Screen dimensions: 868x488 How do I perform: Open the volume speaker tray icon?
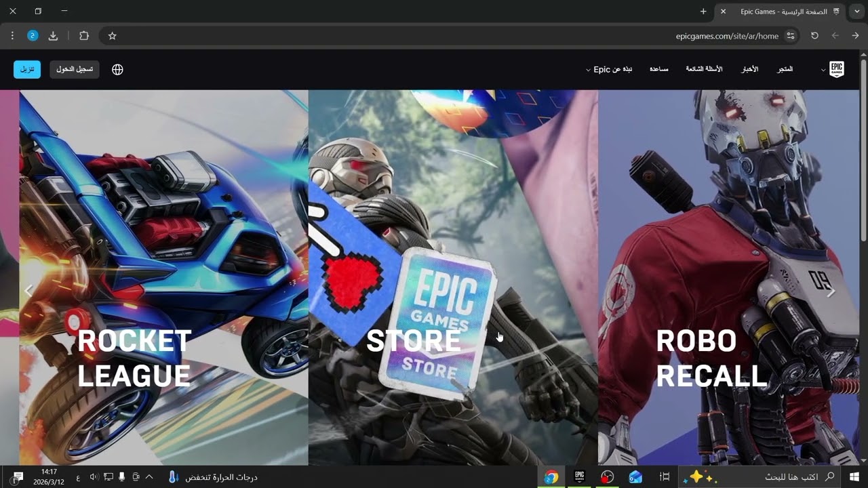94,477
